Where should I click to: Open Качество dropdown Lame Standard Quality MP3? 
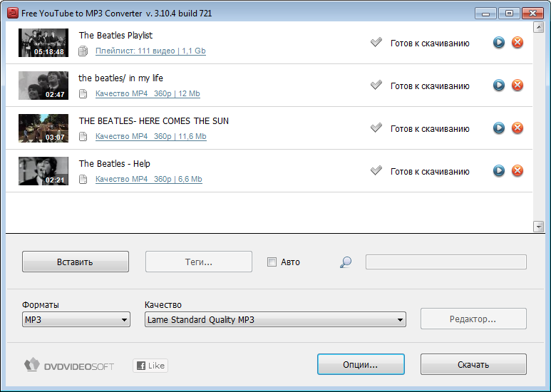(x=275, y=319)
